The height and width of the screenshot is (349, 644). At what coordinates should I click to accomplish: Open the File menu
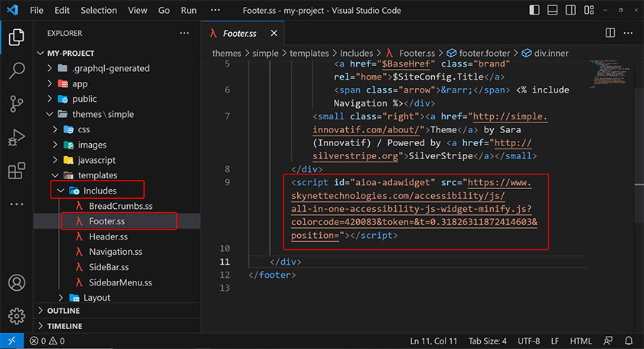click(x=37, y=10)
